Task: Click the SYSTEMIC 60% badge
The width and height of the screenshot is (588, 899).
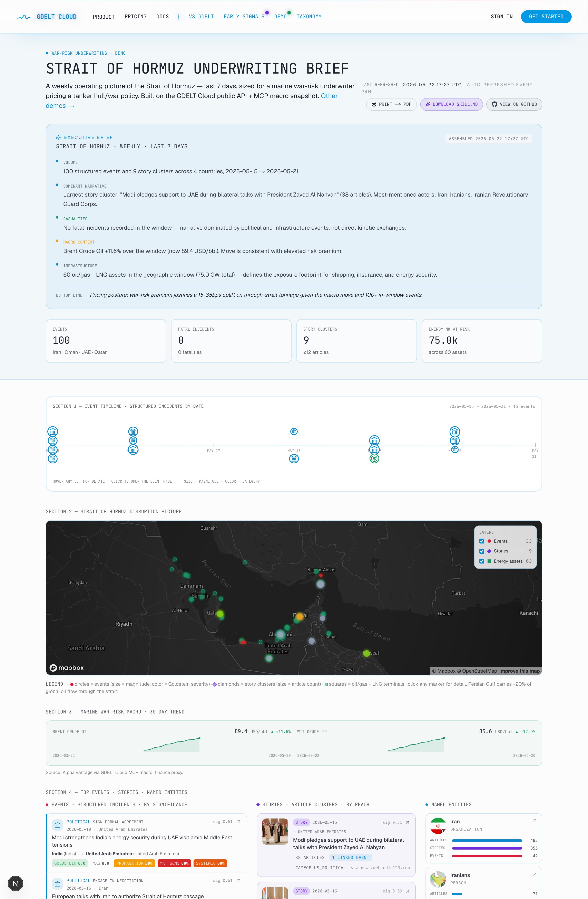Action: [x=210, y=863]
